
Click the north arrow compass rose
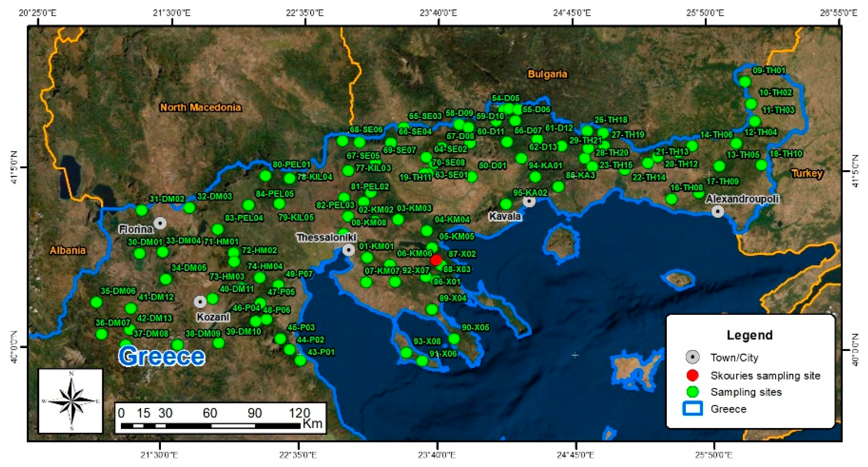pos(71,401)
